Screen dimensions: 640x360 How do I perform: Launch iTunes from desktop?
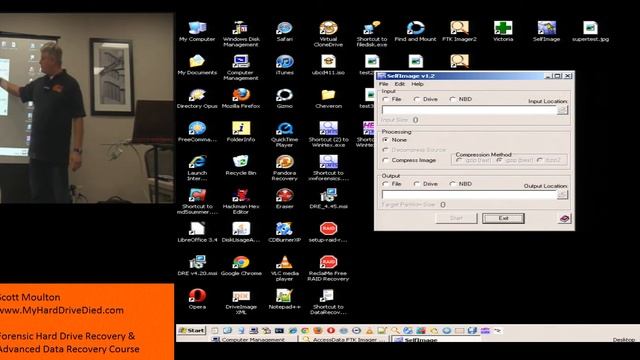(x=284, y=65)
